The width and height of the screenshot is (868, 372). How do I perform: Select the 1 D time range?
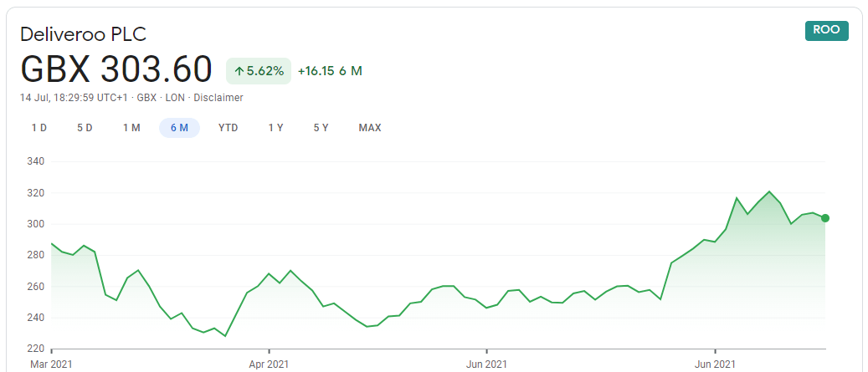click(x=39, y=128)
